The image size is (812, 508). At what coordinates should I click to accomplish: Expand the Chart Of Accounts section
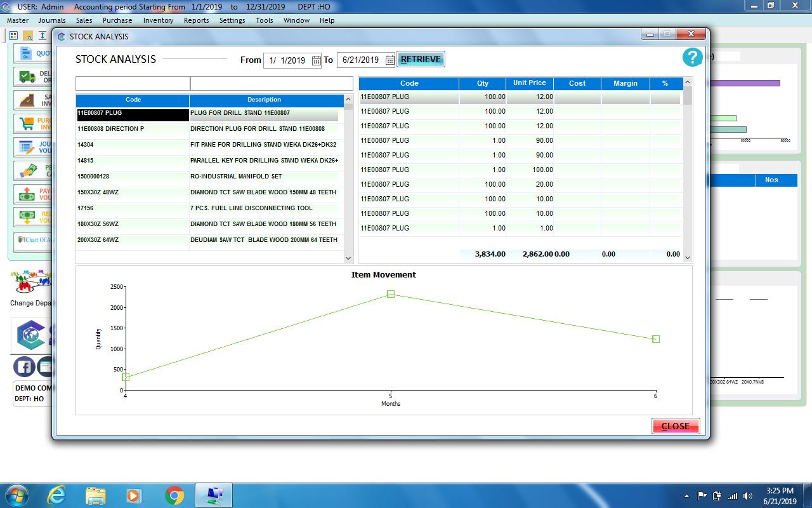[30, 240]
